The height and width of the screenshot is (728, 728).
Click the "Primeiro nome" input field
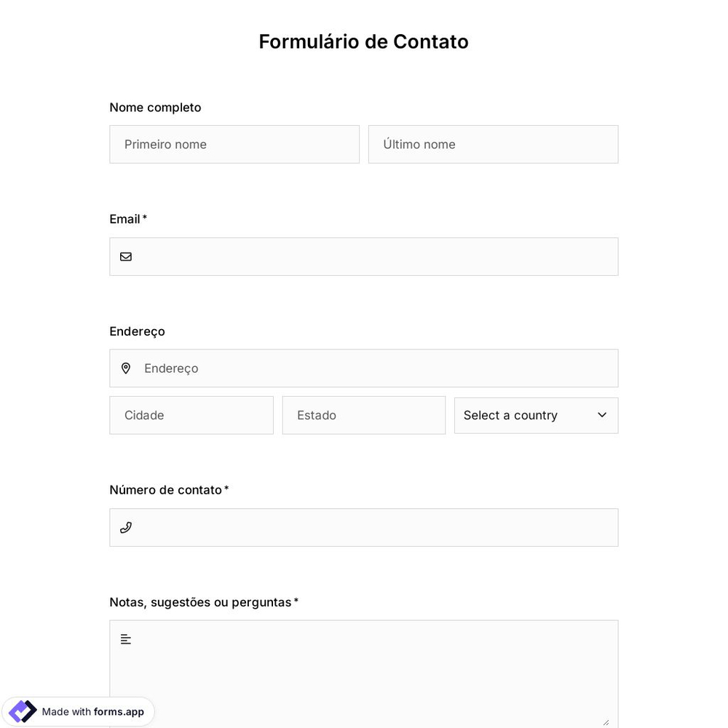(234, 144)
